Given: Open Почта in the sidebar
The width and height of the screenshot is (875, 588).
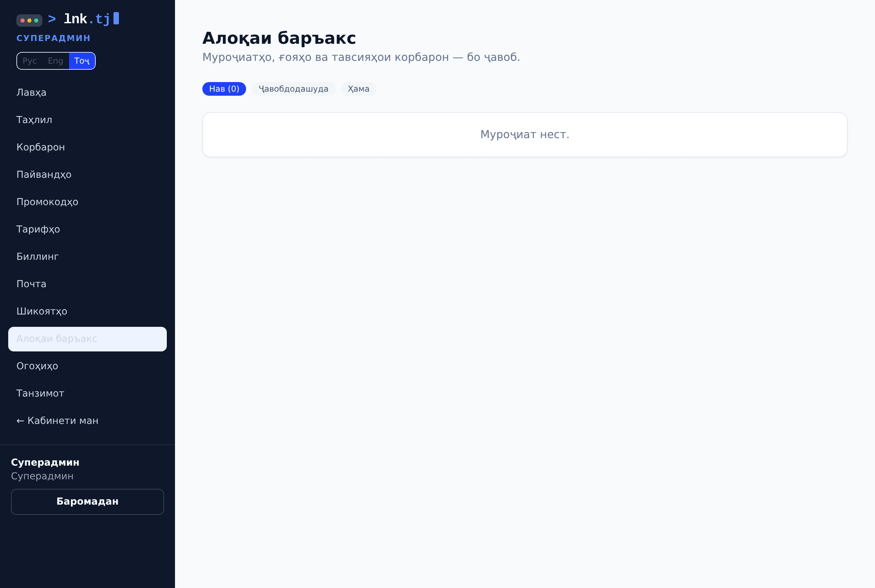Looking at the screenshot, I should (87, 284).
